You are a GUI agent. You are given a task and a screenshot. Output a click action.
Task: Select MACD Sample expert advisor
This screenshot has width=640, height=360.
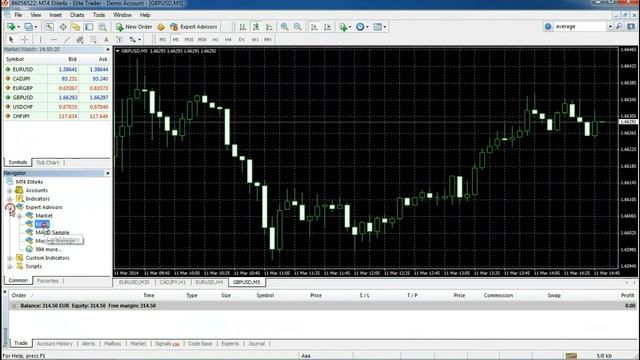coord(52,233)
